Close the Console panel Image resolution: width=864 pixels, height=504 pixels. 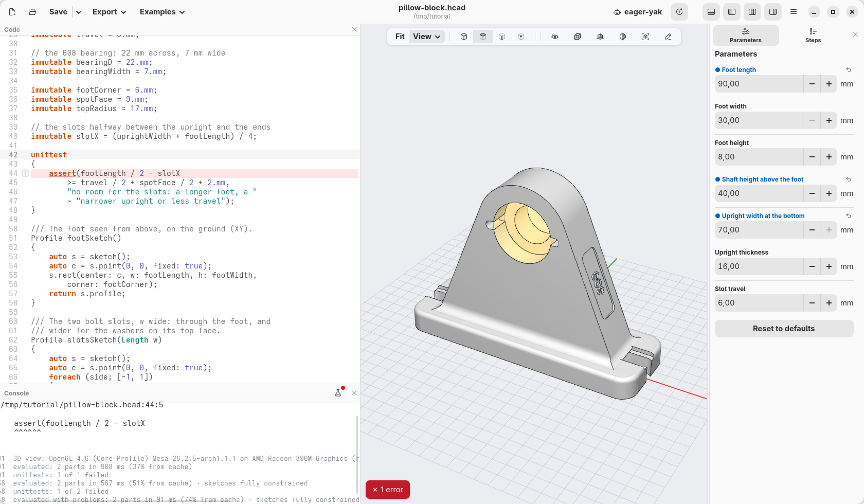(x=354, y=393)
